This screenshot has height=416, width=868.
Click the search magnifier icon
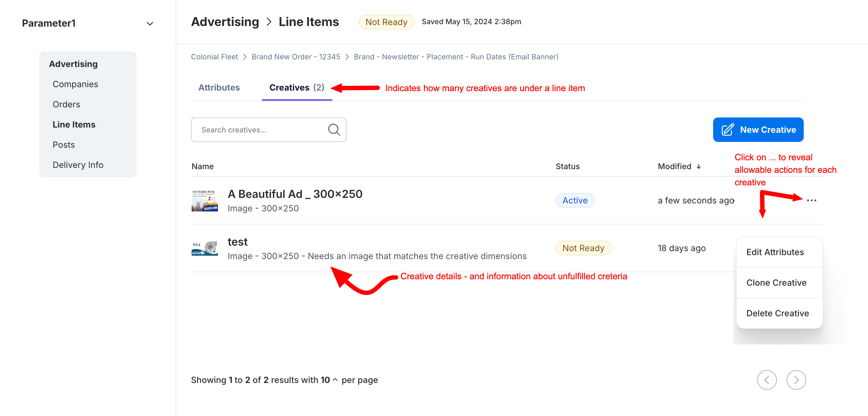[334, 130]
